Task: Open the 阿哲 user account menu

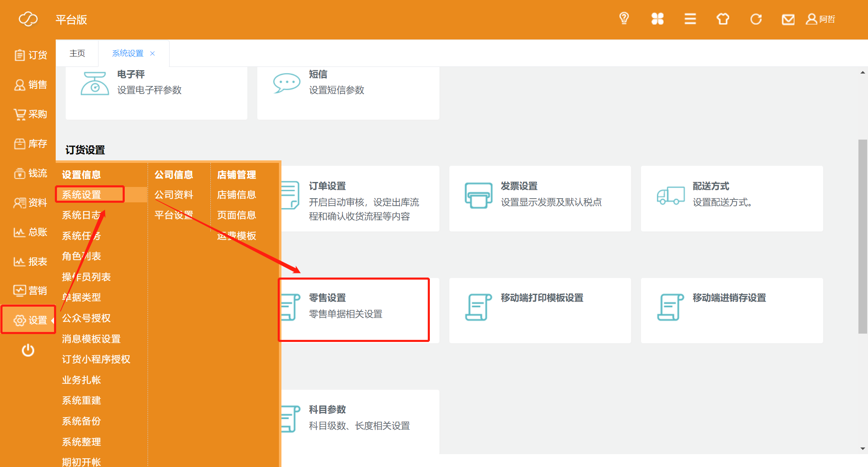Action: [x=821, y=19]
